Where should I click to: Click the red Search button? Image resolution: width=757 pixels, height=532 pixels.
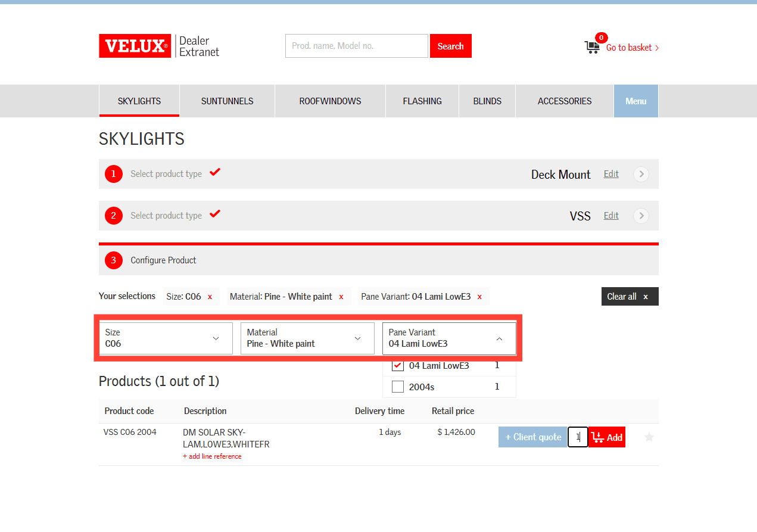tap(451, 46)
